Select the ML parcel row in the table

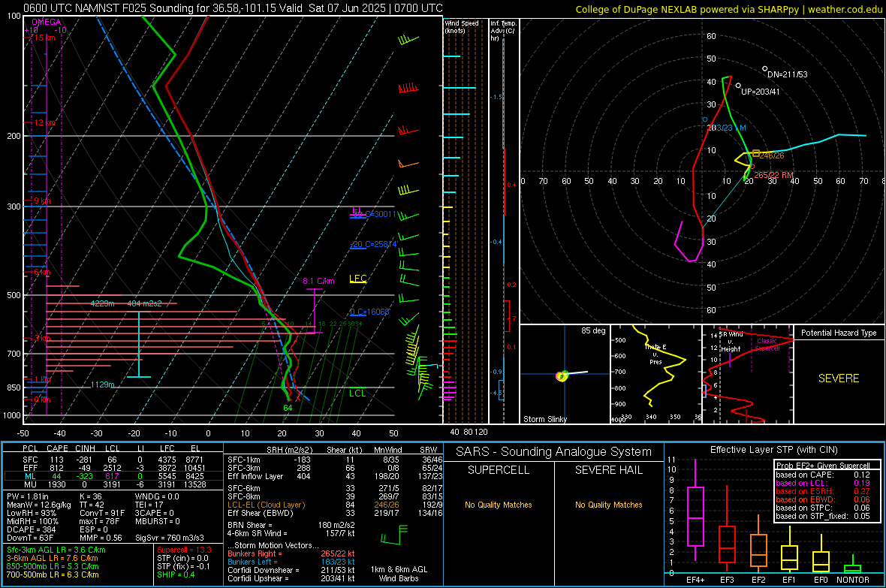[113, 476]
